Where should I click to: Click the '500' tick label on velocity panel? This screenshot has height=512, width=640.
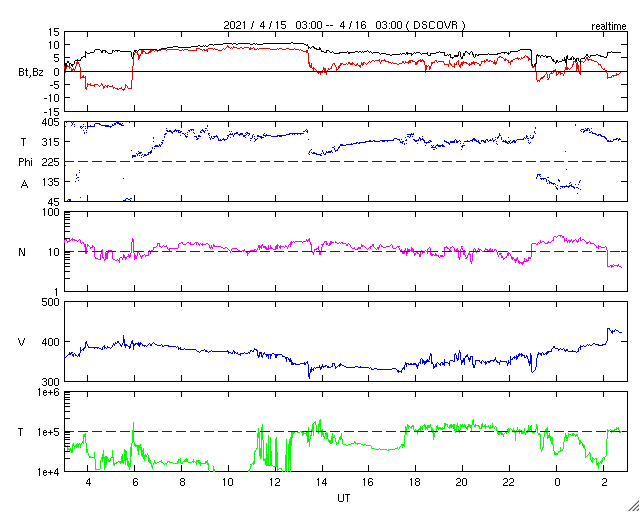coord(51,302)
